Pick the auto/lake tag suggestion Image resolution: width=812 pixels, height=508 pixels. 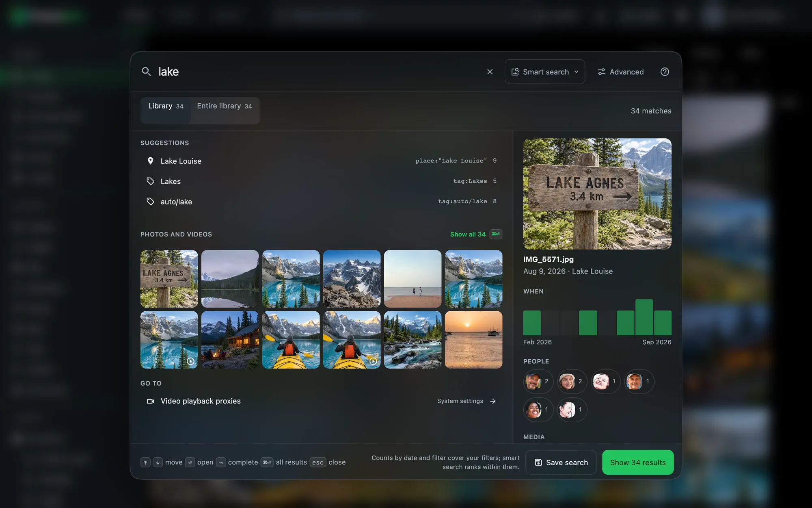pos(321,202)
